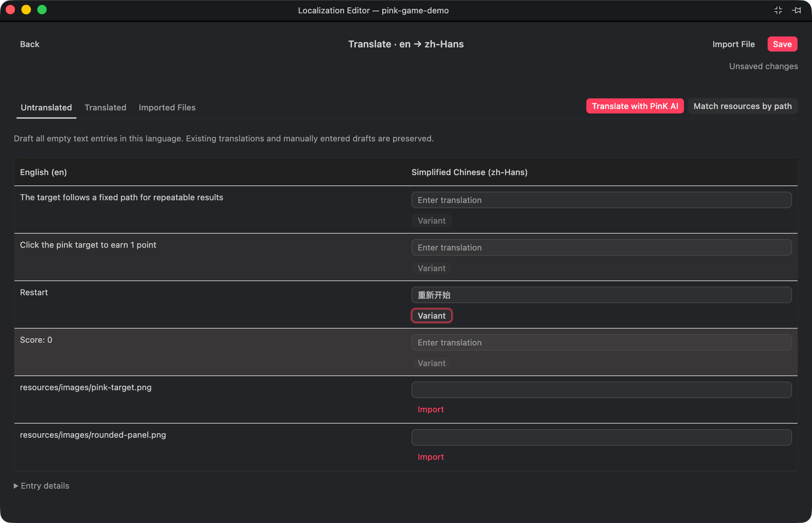Click the collapse window icon in title bar
812x523 pixels.
[x=778, y=10]
